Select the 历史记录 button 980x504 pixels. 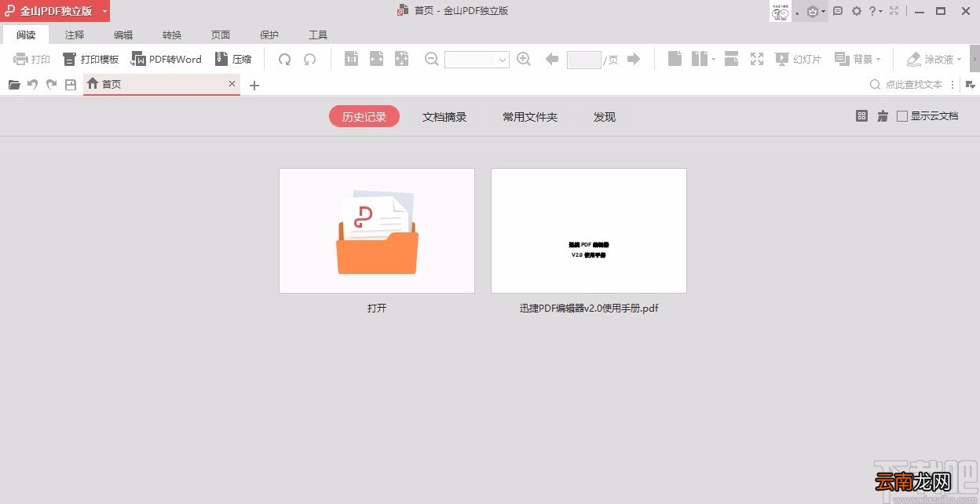coord(364,116)
